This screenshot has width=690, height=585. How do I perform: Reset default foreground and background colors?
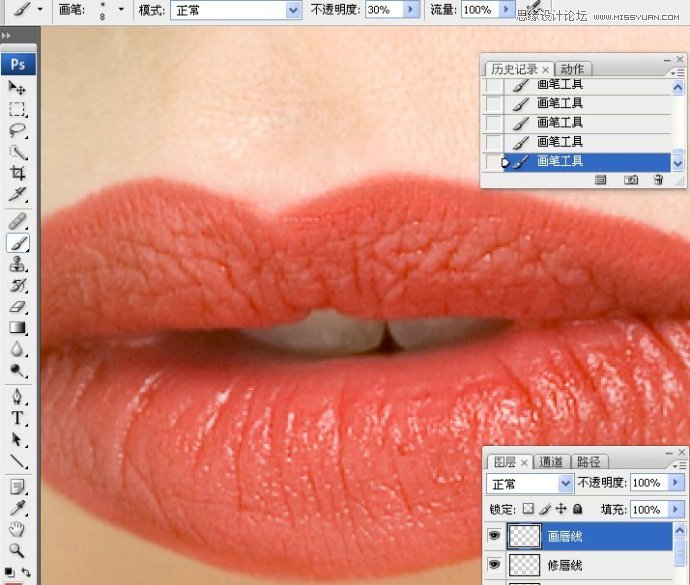(x=9, y=572)
